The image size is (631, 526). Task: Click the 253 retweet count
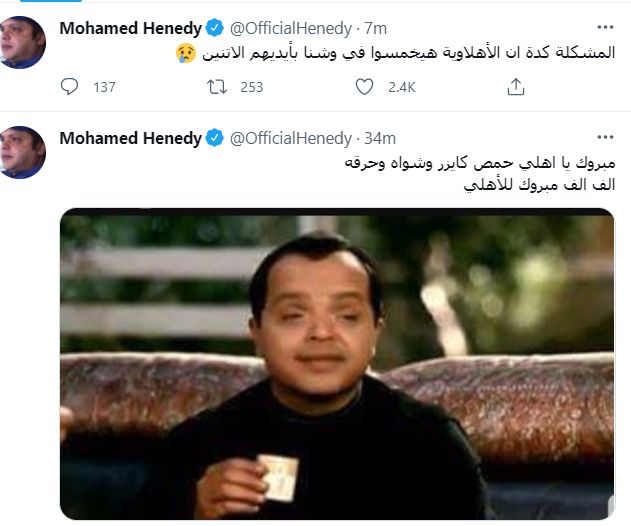click(252, 87)
